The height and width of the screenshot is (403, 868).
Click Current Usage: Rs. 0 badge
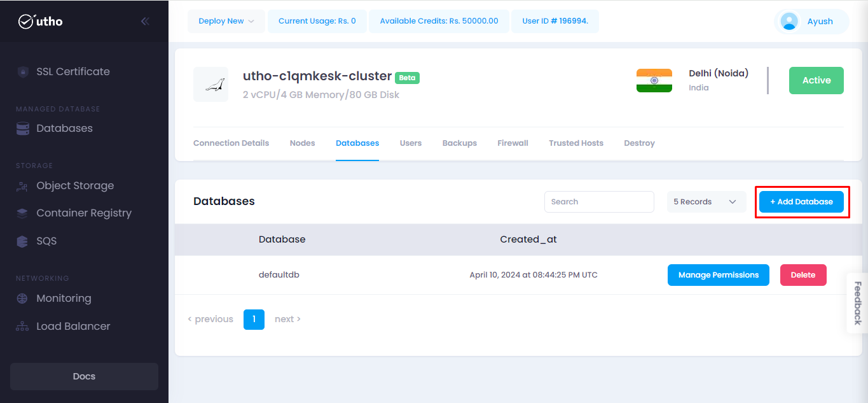pos(317,21)
